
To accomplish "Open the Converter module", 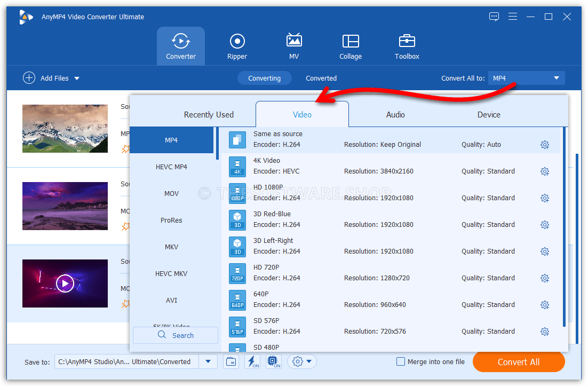I will coord(181,46).
